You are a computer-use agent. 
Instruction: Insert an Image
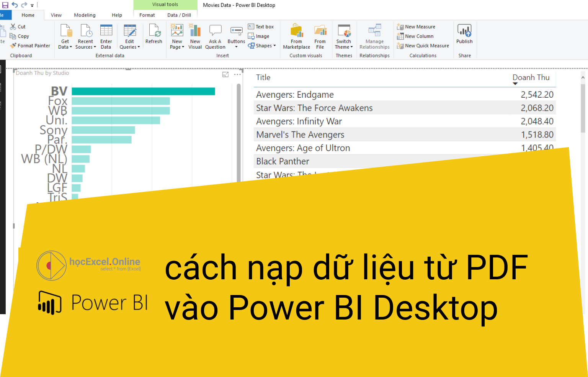click(x=258, y=36)
